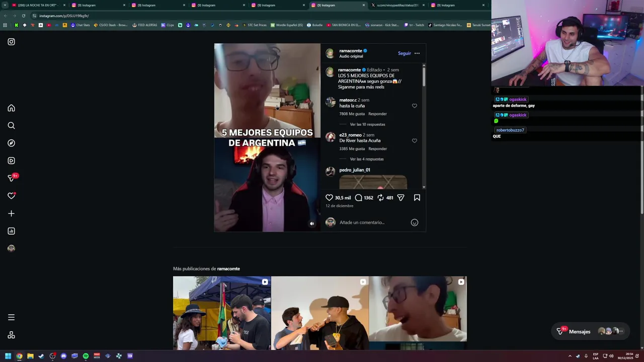This screenshot has width=644, height=362.
Task: Switch to the x.com/vinoypastillas browser tab
Action: click(397, 5)
